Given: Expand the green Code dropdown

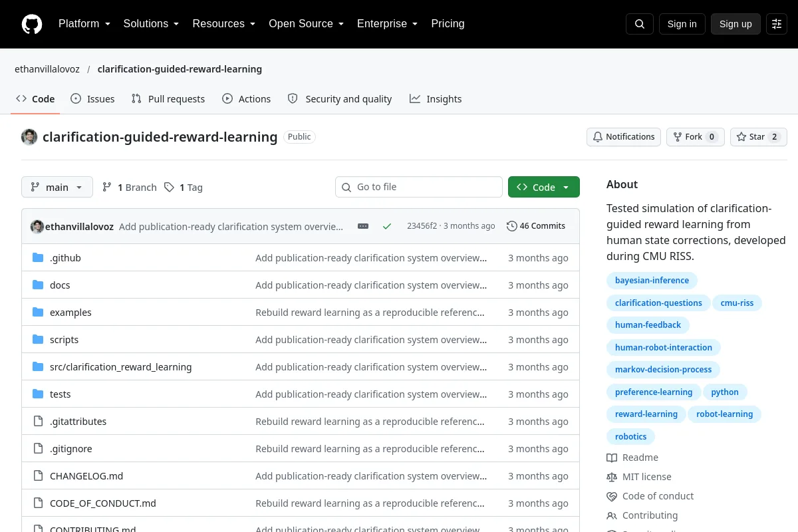Looking at the screenshot, I should pyautogui.click(x=544, y=188).
